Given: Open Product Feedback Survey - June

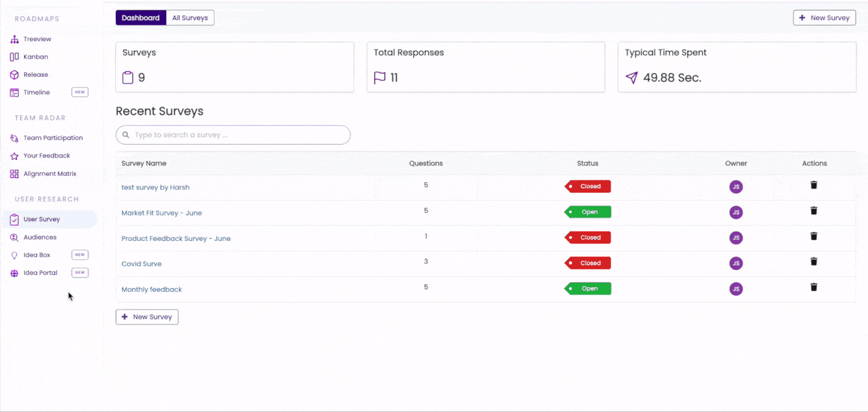Looking at the screenshot, I should click(176, 239).
